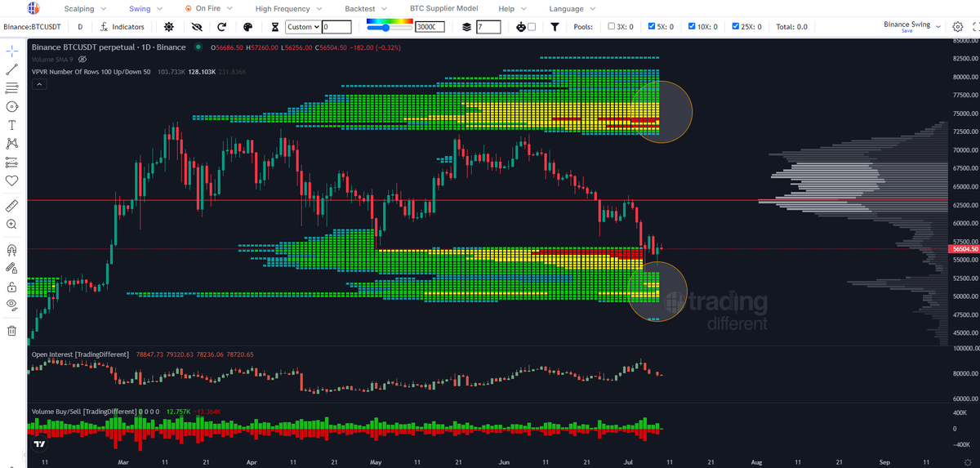980x468 pixels.
Task: Click the Binance BTCUSDT perpetual chart title
Action: click(x=109, y=48)
